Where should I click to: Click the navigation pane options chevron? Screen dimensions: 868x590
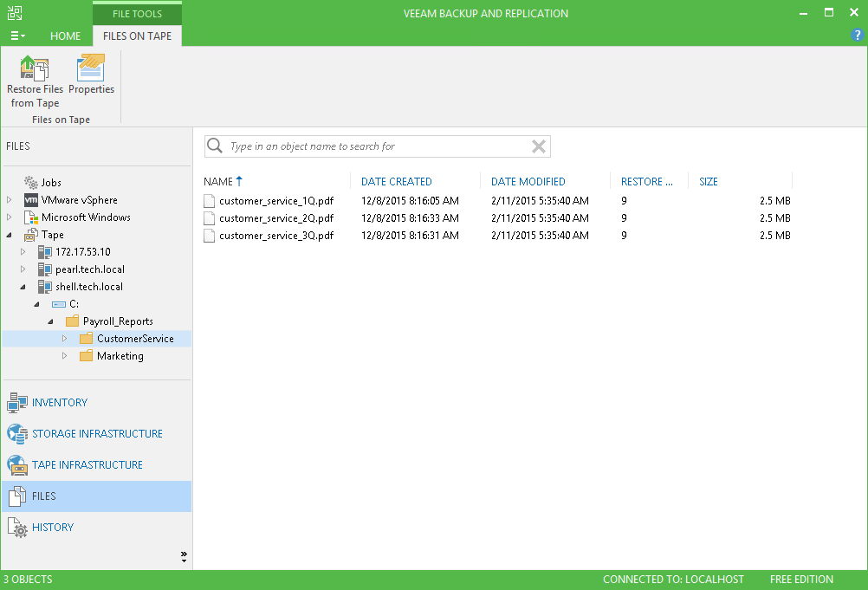pos(184,557)
